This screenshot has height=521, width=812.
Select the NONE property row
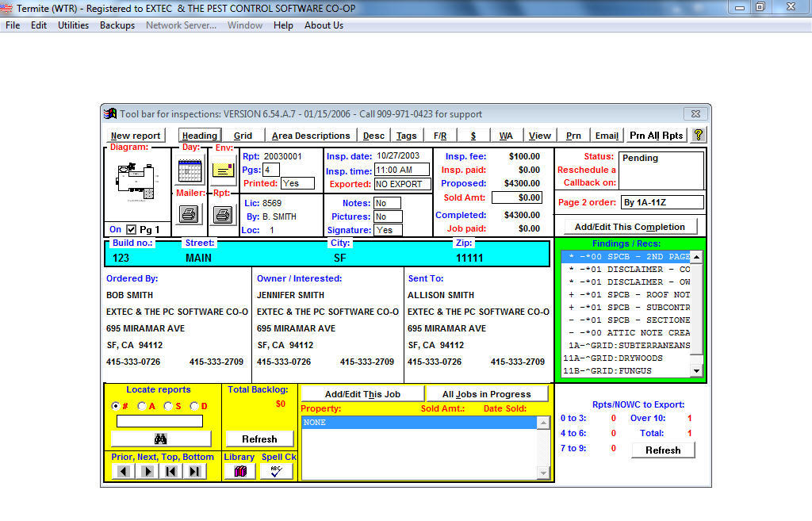tap(419, 423)
